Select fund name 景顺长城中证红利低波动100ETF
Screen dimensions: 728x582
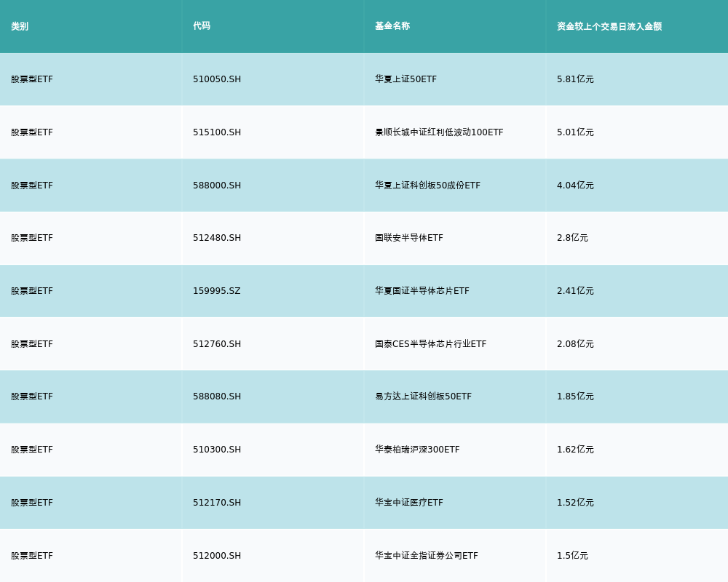point(439,132)
